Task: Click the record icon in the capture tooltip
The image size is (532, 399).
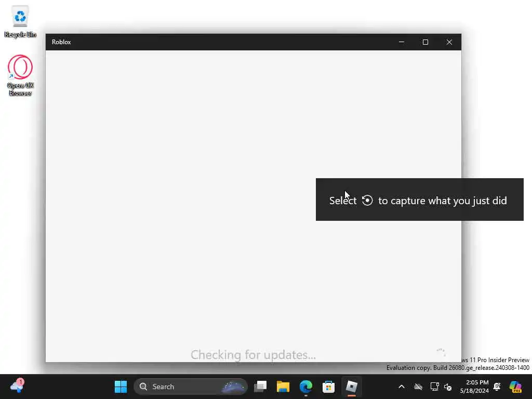Action: click(367, 201)
